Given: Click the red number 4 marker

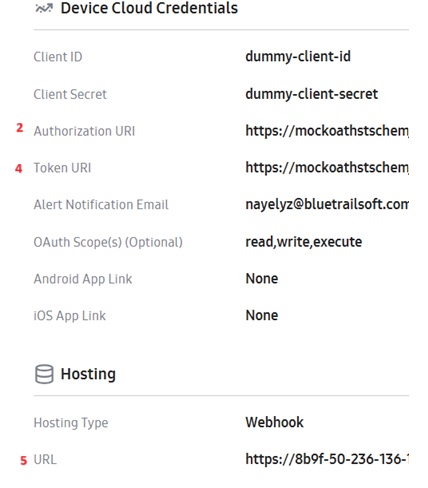Looking at the screenshot, I should pos(19,168).
